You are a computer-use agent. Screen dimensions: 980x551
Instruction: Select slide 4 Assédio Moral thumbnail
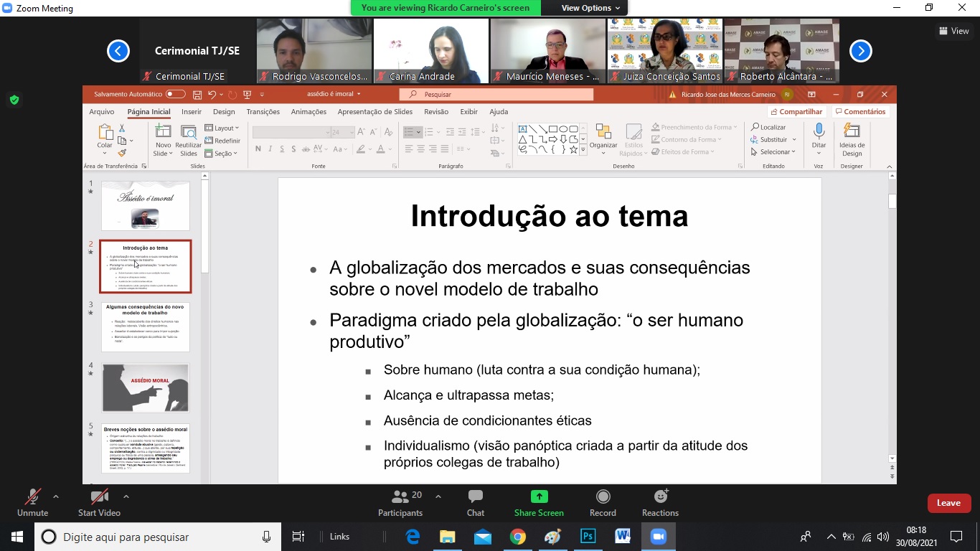146,387
